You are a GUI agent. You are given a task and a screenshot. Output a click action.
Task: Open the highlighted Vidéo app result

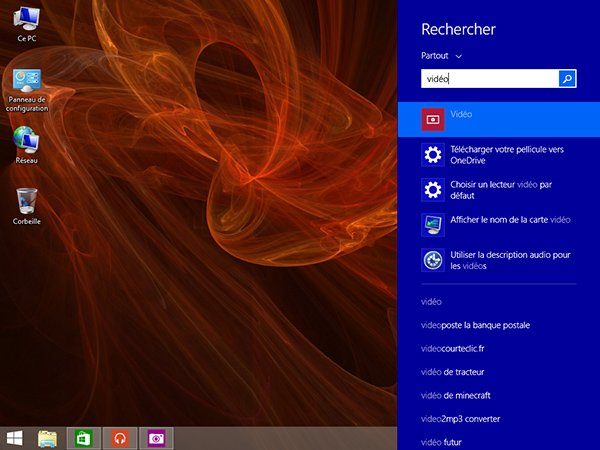point(499,119)
